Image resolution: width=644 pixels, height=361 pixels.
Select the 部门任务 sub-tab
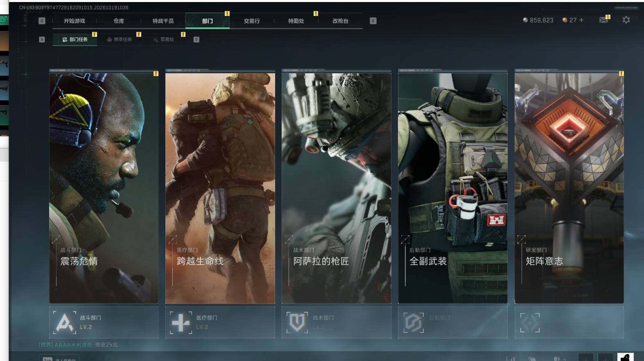pos(75,39)
